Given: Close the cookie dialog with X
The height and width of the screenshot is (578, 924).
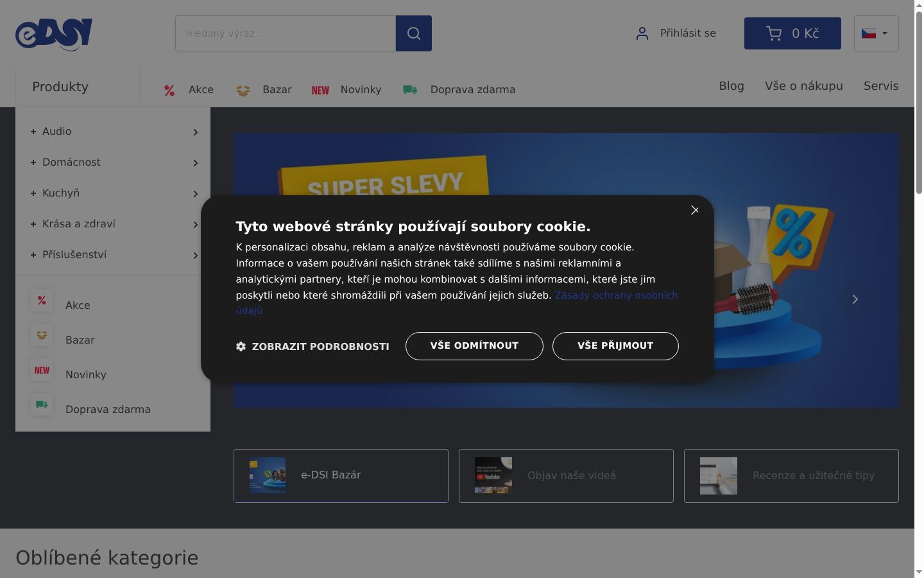Looking at the screenshot, I should pyautogui.click(x=695, y=210).
